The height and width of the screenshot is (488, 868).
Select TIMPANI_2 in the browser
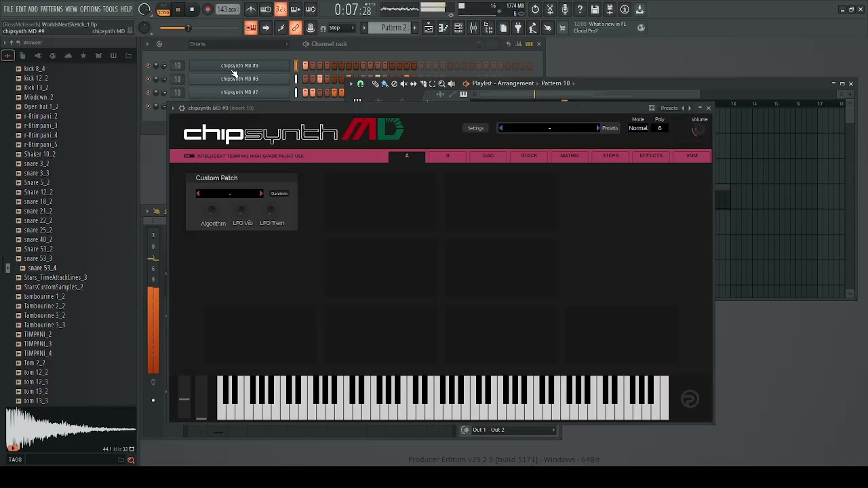38,335
